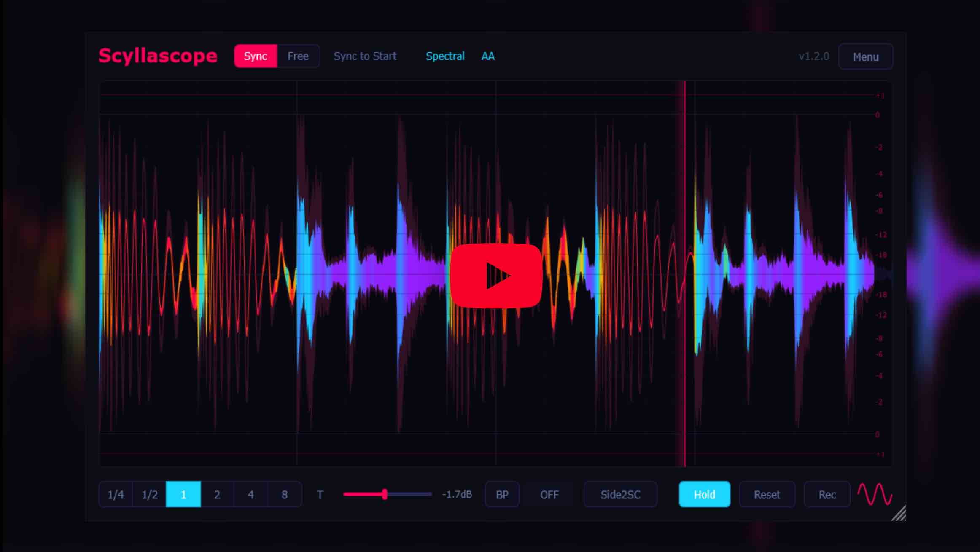The height and width of the screenshot is (552, 980).
Task: Toggle Hold on the waveform display
Action: coord(704,494)
